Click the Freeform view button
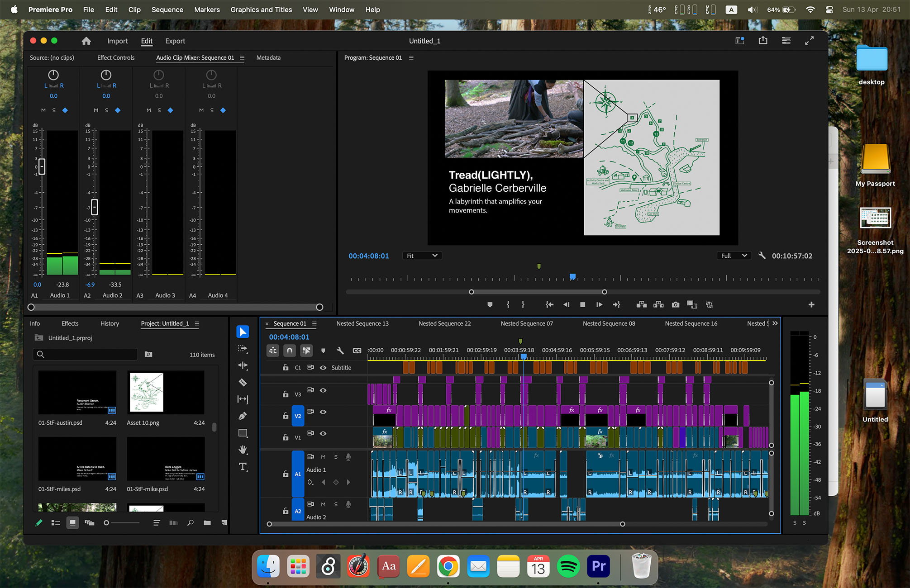 (x=89, y=523)
